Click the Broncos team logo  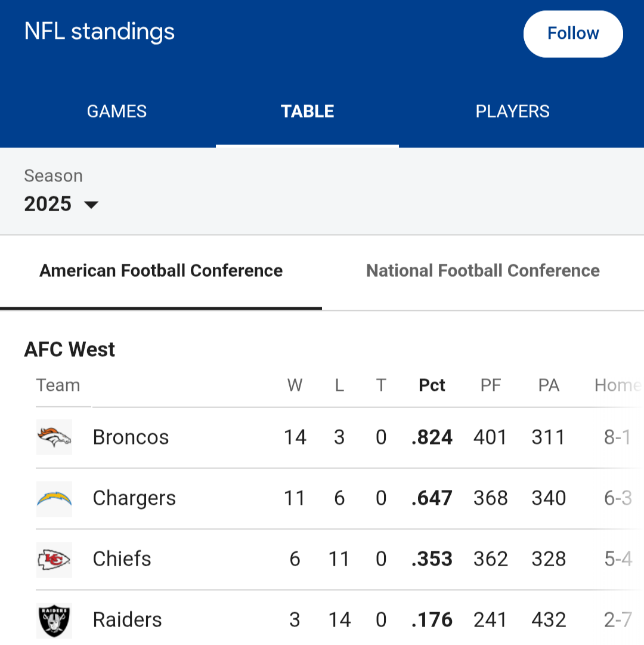[x=54, y=437]
